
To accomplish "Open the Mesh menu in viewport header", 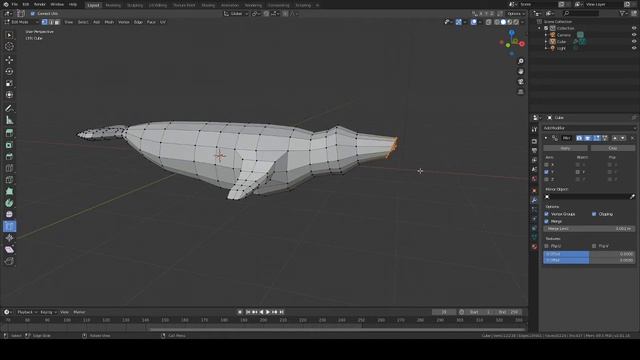I will tap(109, 22).
